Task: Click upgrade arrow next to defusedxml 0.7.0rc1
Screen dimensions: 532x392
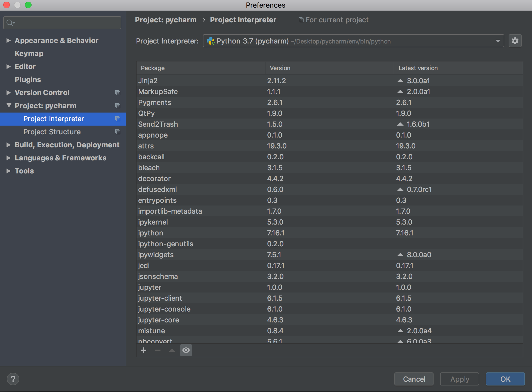Action: 400,189
